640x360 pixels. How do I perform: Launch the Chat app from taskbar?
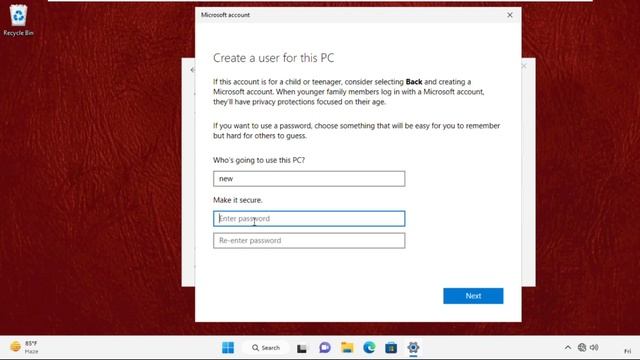(x=325, y=348)
